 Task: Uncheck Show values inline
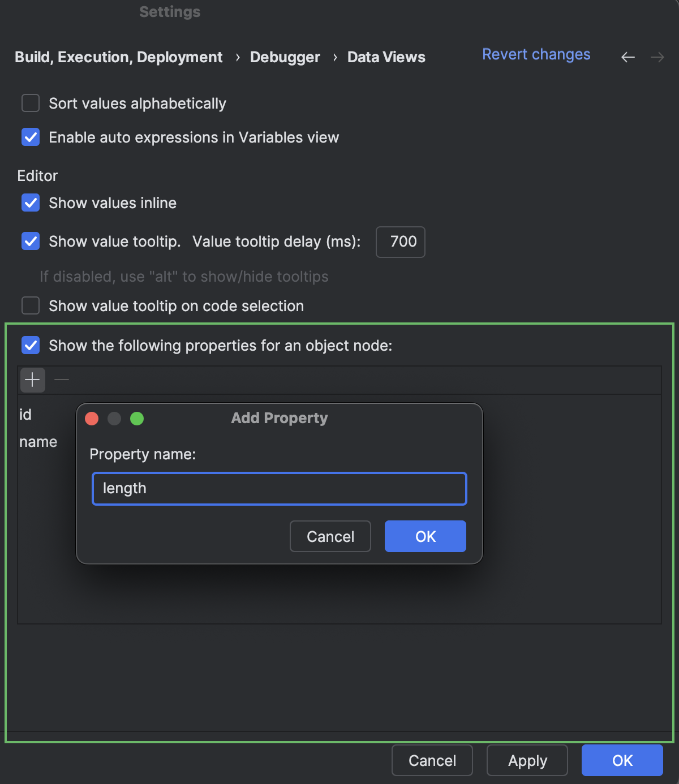(30, 203)
